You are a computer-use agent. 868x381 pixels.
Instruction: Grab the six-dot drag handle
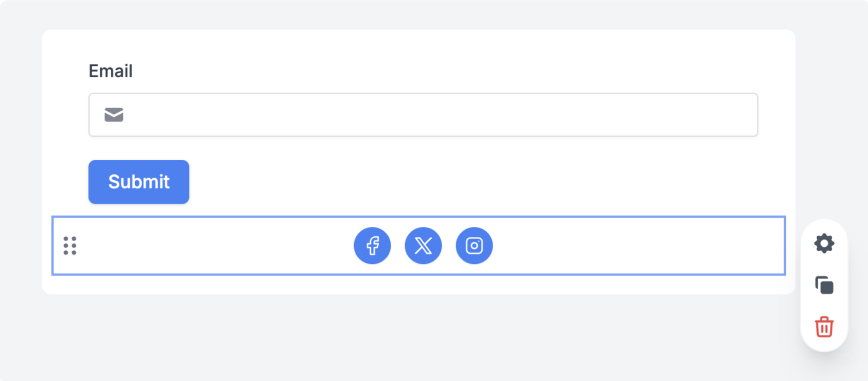(70, 246)
